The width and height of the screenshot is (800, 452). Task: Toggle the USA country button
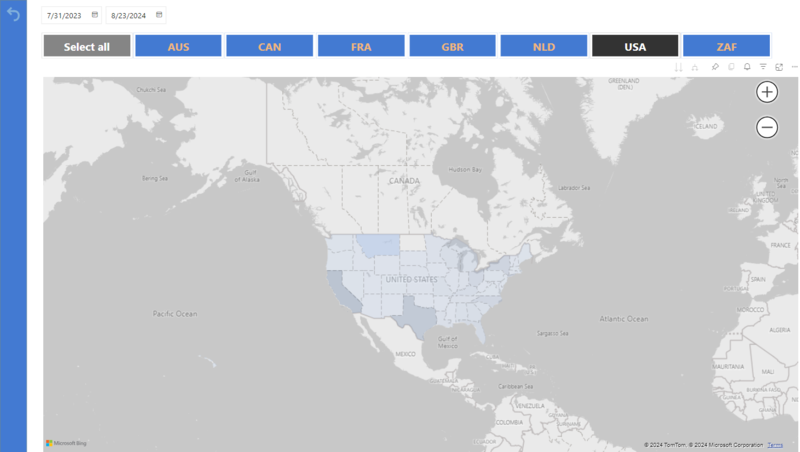635,46
